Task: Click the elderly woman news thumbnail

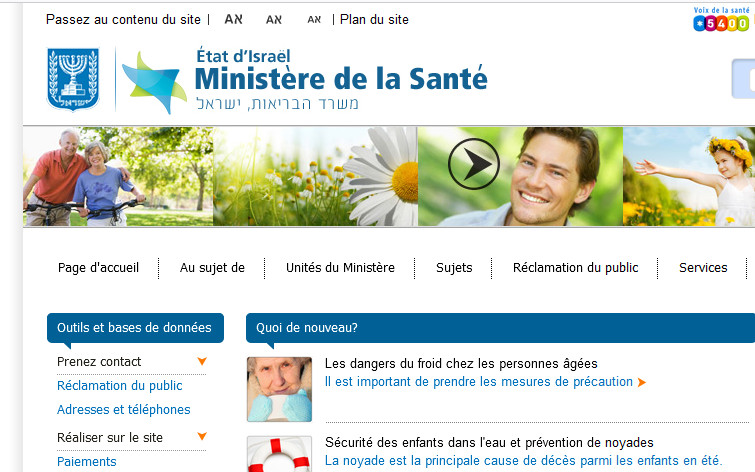Action: click(x=279, y=389)
